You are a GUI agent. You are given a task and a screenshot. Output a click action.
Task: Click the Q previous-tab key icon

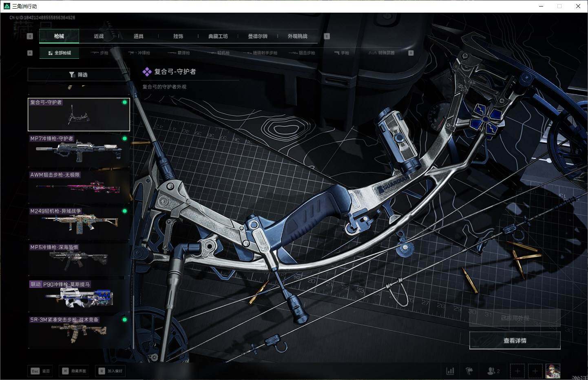pyautogui.click(x=30, y=36)
